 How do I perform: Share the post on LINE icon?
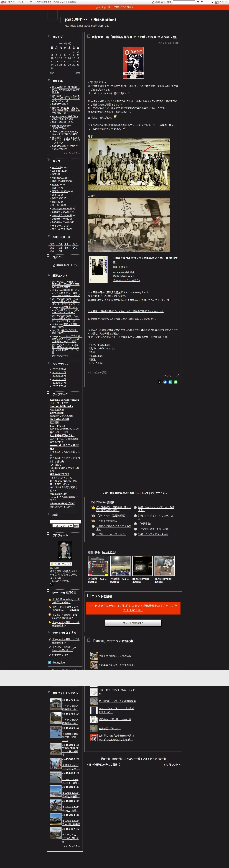[x=176, y=382]
